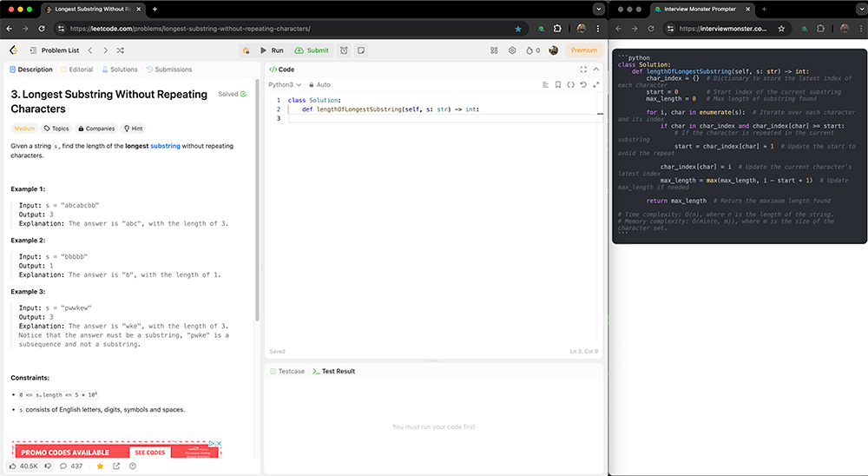The width and height of the screenshot is (868, 476).
Task: Click the LeetCode address bar URL
Action: pos(190,29)
